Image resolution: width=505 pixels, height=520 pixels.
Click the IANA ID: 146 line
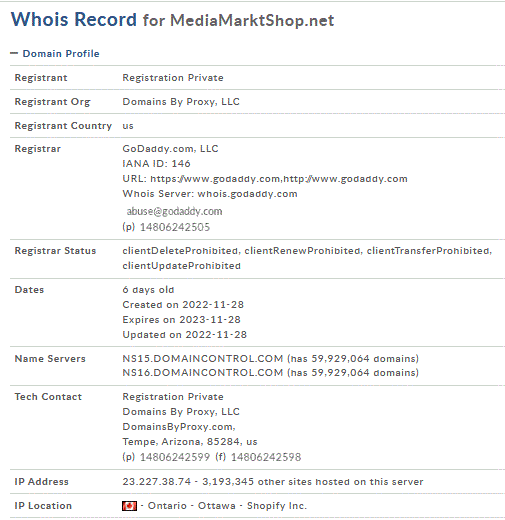(x=156, y=164)
